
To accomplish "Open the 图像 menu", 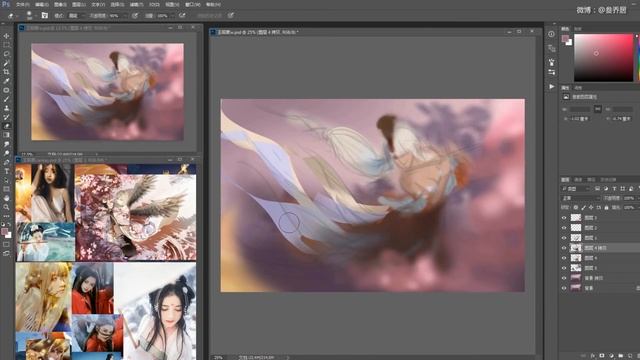I will click(x=60, y=4).
